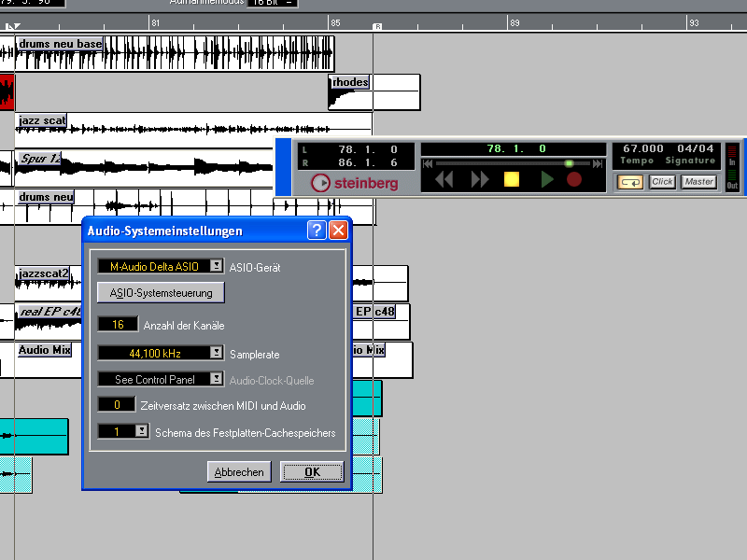Click the time signature 04/04

(x=696, y=149)
